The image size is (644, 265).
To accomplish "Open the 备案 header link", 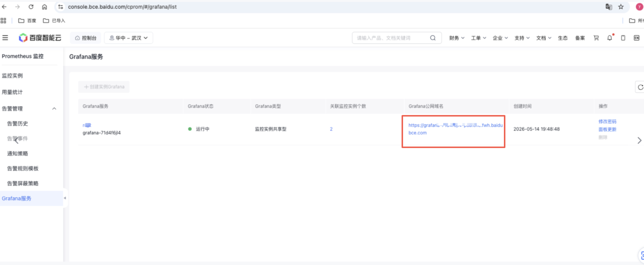I will (x=580, y=38).
